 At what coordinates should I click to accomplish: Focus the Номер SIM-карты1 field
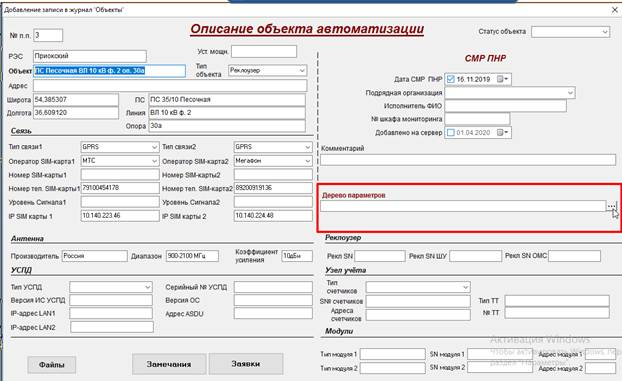tap(120, 175)
